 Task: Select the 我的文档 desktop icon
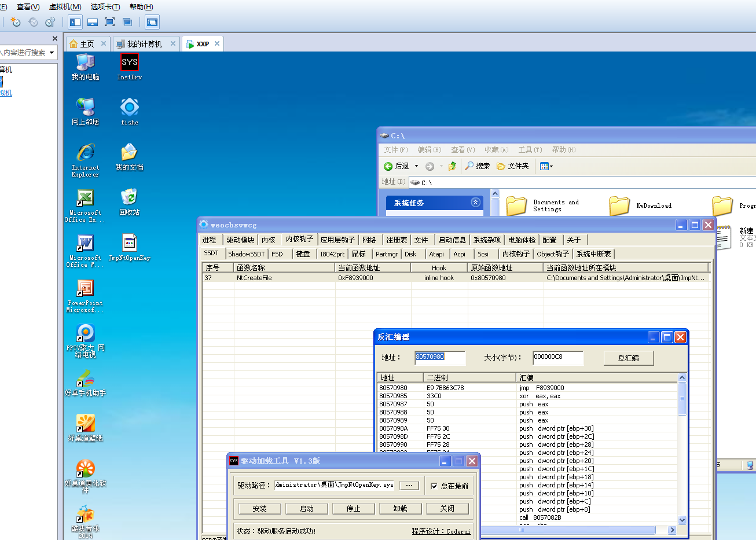(x=129, y=157)
